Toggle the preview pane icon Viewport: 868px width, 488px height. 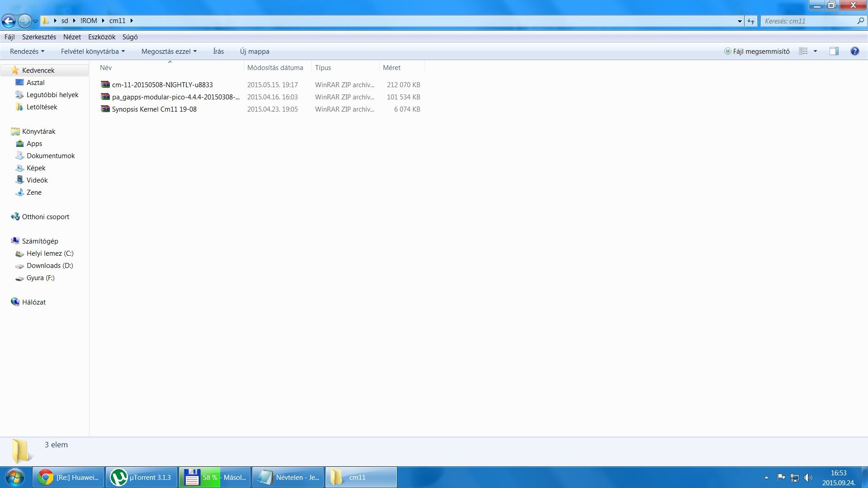[834, 52]
